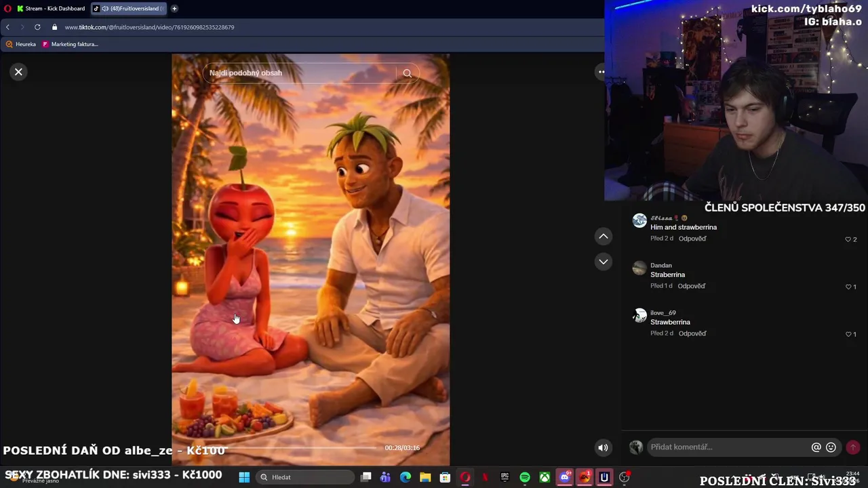
Task: Launch Netflix from the taskbar
Action: [x=485, y=477]
